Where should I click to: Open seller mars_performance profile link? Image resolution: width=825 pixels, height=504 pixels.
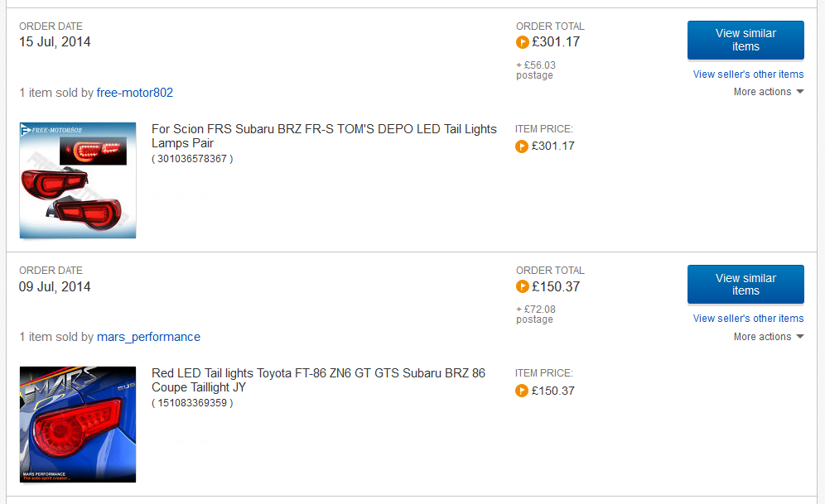[x=148, y=337]
